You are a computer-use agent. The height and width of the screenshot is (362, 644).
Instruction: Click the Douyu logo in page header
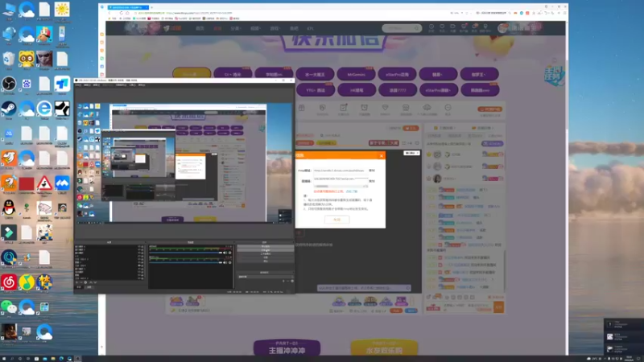[173, 28]
